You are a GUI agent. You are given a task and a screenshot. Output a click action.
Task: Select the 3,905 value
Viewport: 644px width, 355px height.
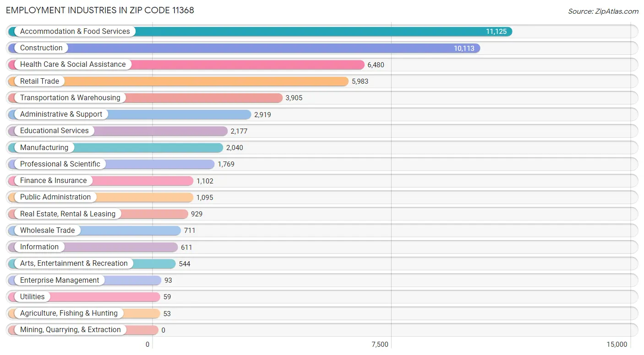tap(294, 98)
